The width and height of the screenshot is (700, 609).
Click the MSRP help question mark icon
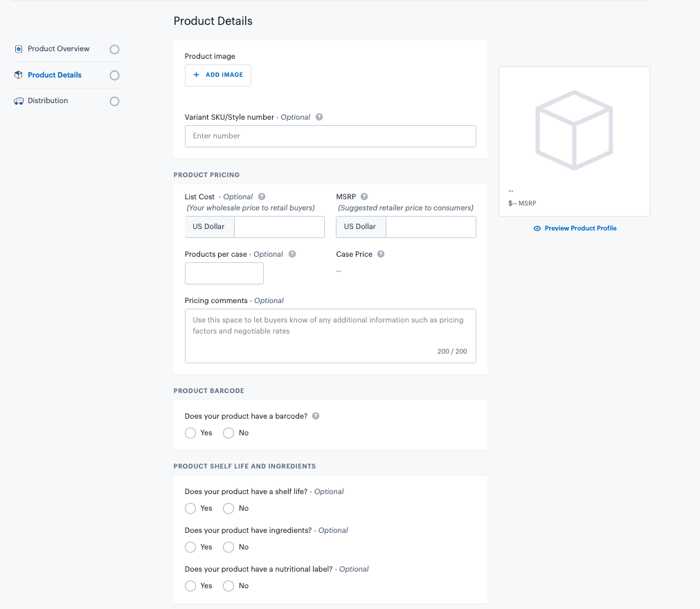364,197
